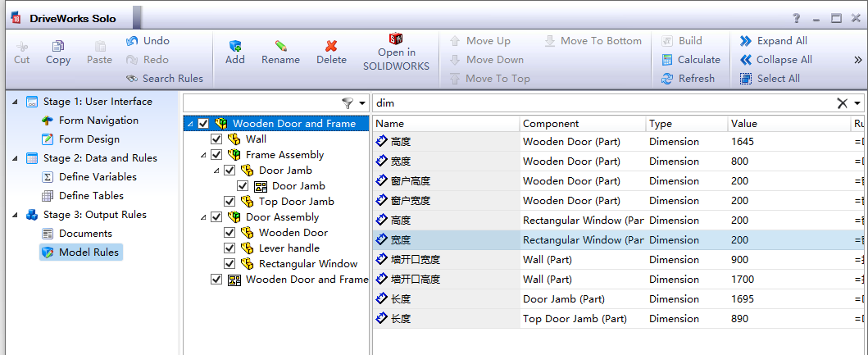The height and width of the screenshot is (355, 868).
Task: Uncheck the Wall component checkbox
Action: point(216,139)
